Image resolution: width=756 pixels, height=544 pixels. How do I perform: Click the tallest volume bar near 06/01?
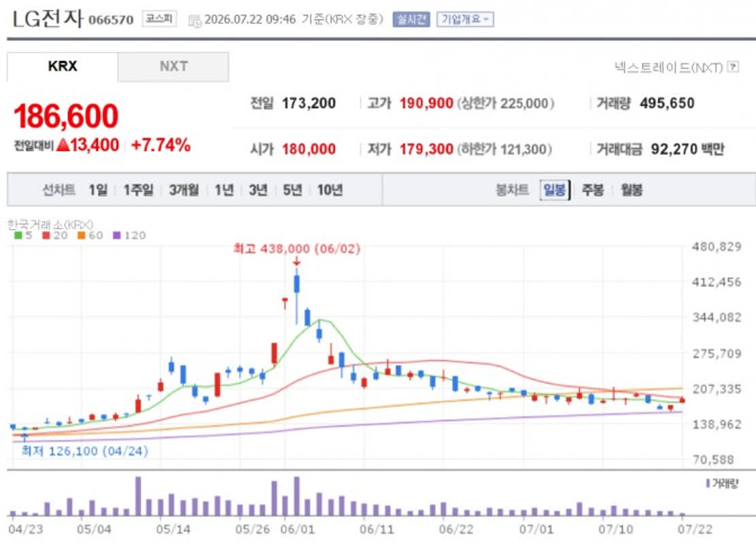click(296, 496)
